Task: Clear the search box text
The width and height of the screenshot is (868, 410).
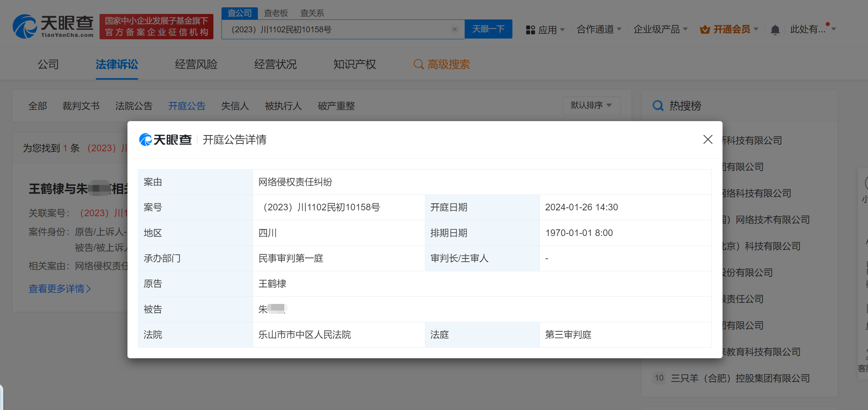Action: tap(454, 29)
